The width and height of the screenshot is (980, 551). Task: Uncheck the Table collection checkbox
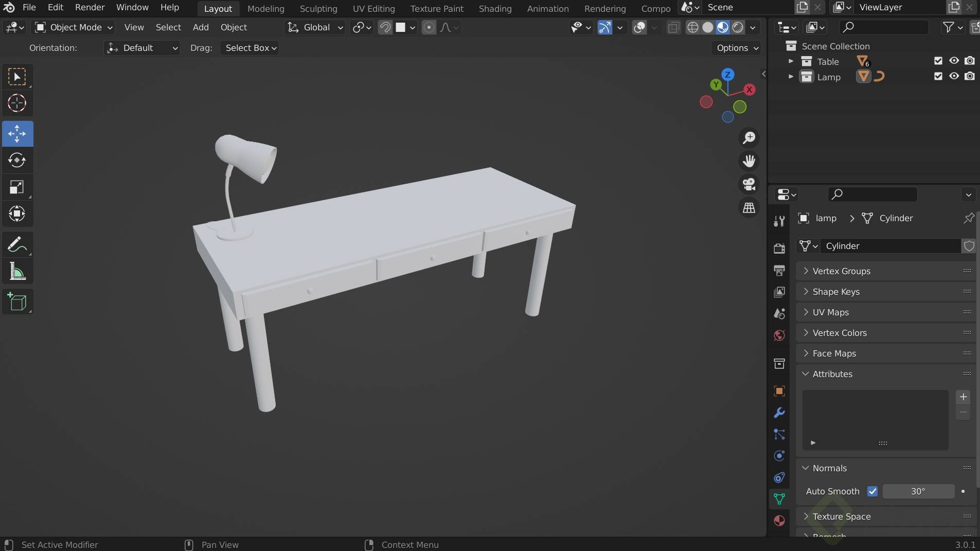[938, 61]
